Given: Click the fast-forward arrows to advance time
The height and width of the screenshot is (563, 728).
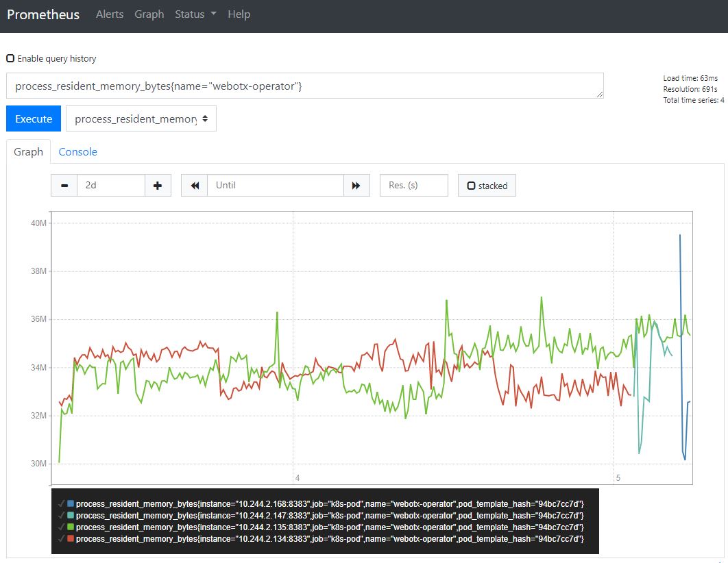Looking at the screenshot, I should click(x=356, y=186).
